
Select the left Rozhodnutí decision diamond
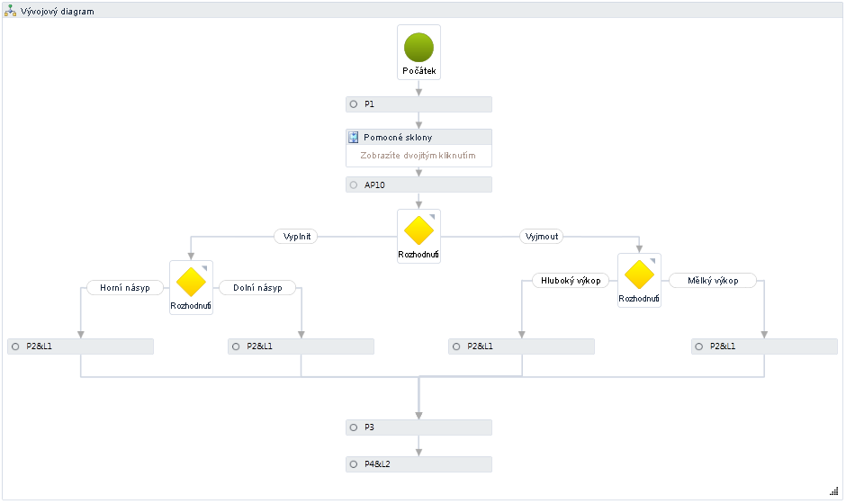pyautogui.click(x=191, y=282)
